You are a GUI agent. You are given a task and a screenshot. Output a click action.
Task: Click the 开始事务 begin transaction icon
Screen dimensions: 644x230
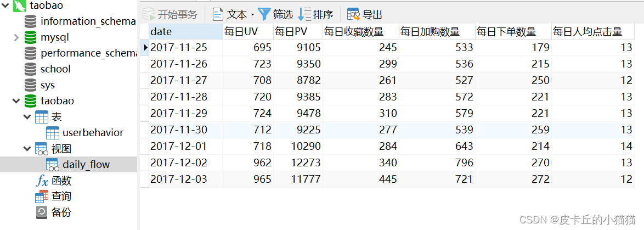[149, 15]
